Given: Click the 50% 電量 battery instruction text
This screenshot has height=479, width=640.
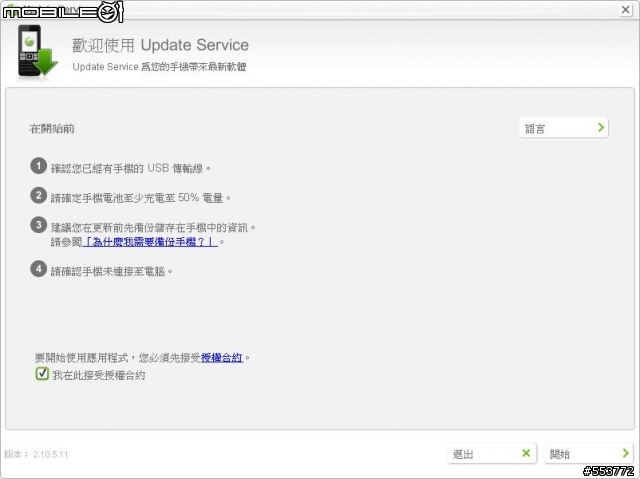Looking at the screenshot, I should (x=140, y=198).
